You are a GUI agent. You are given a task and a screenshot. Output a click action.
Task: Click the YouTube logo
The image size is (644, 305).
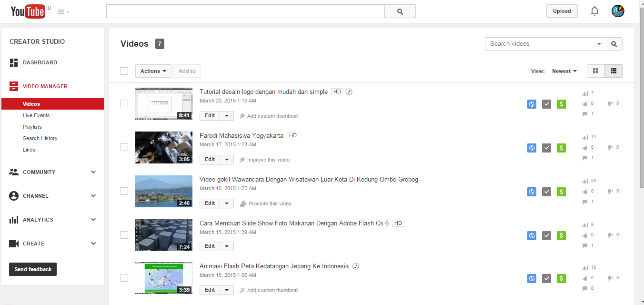click(28, 11)
